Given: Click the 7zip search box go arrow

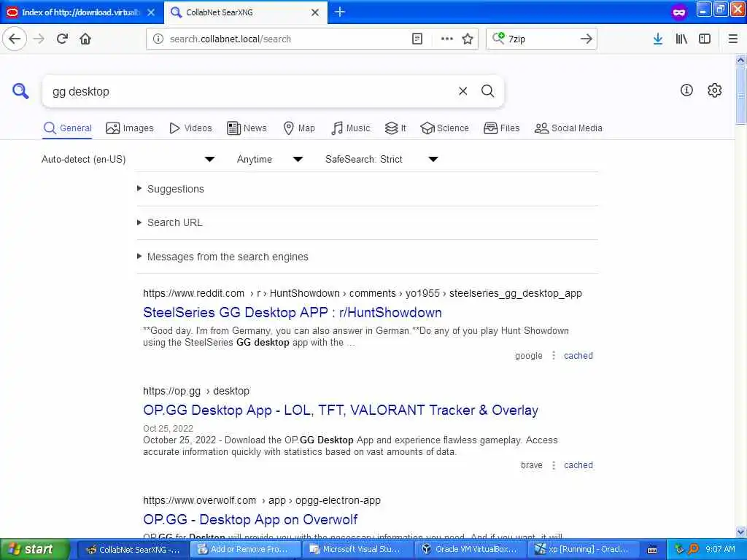Looking at the screenshot, I should [x=587, y=39].
